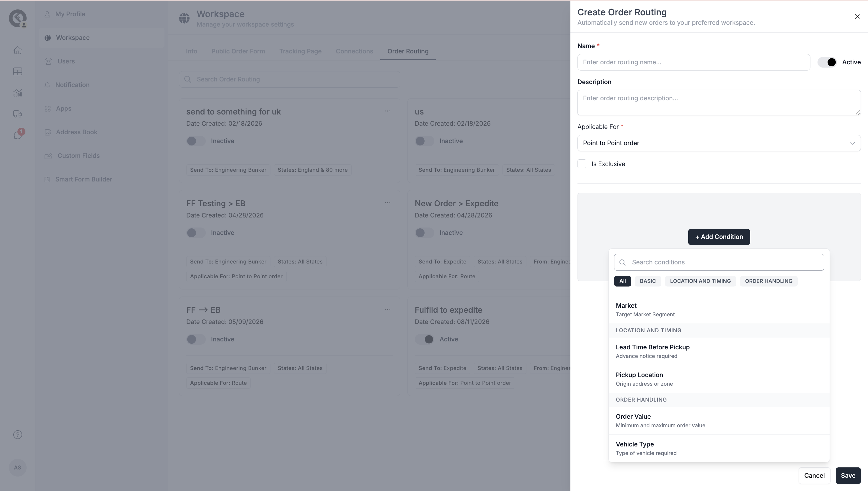
Task: Open the help question mark icon
Action: 17,435
